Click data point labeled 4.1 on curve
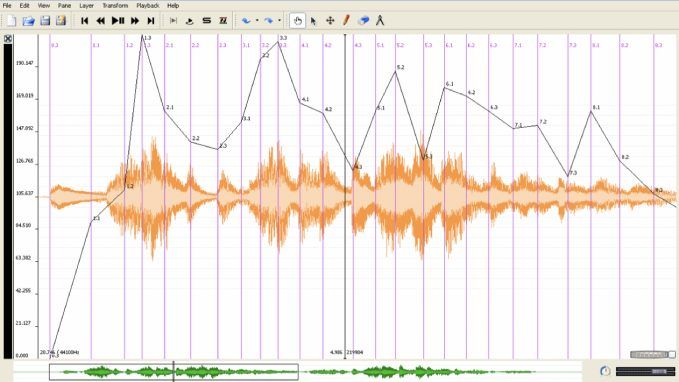The image size is (679, 382). 300,103
